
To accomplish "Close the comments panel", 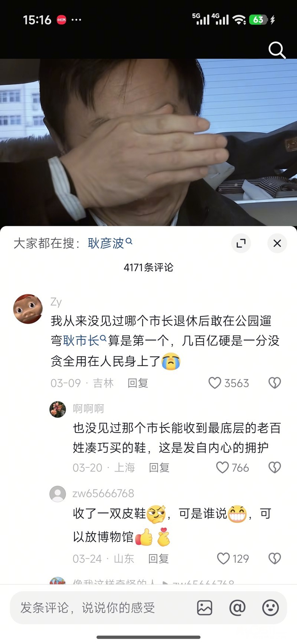I will tap(277, 243).
